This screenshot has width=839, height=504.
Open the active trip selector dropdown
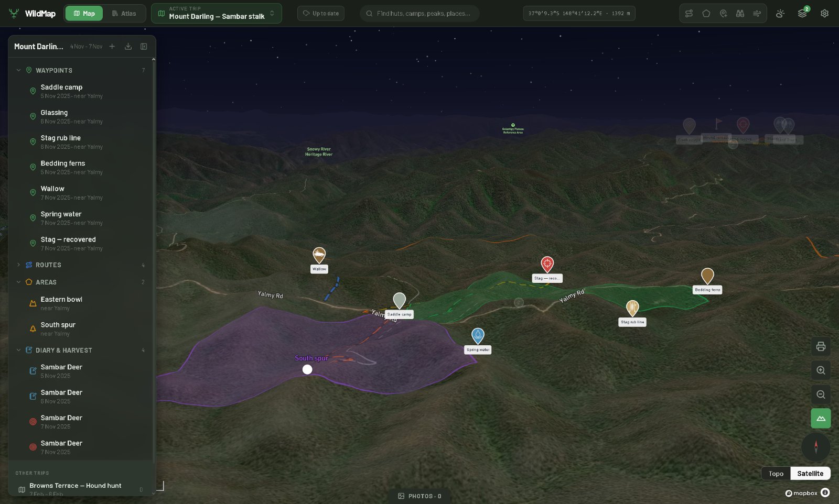217,14
